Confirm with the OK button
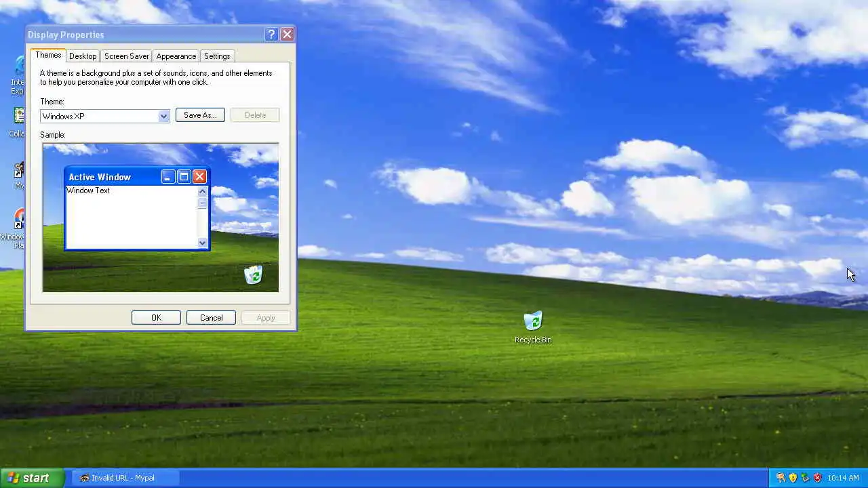 pyautogui.click(x=156, y=318)
